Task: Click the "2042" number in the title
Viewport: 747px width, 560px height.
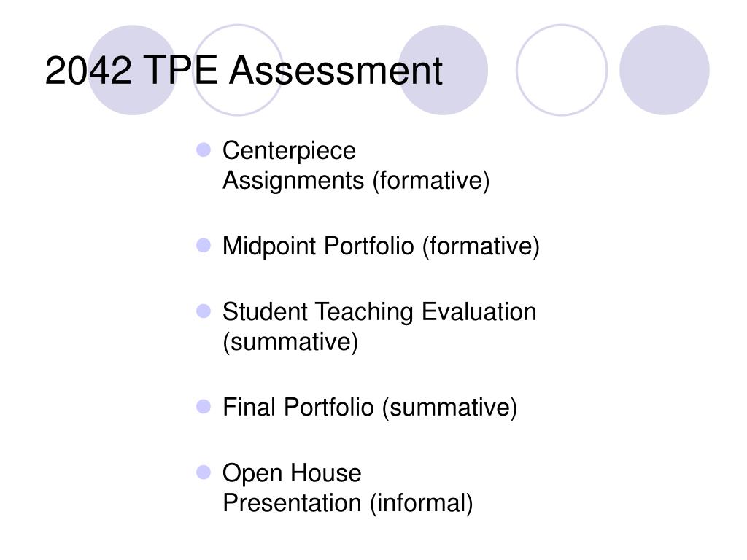Action: [88, 71]
